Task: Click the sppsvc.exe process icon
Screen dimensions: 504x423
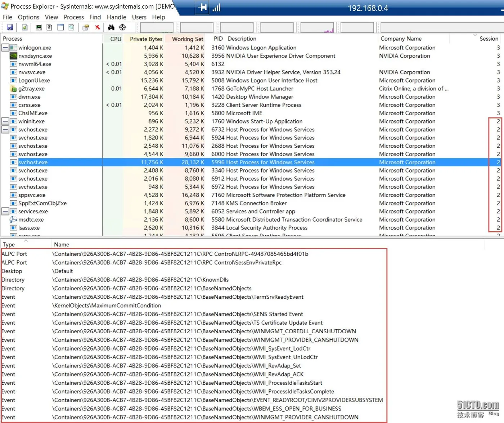Action: (x=13, y=195)
